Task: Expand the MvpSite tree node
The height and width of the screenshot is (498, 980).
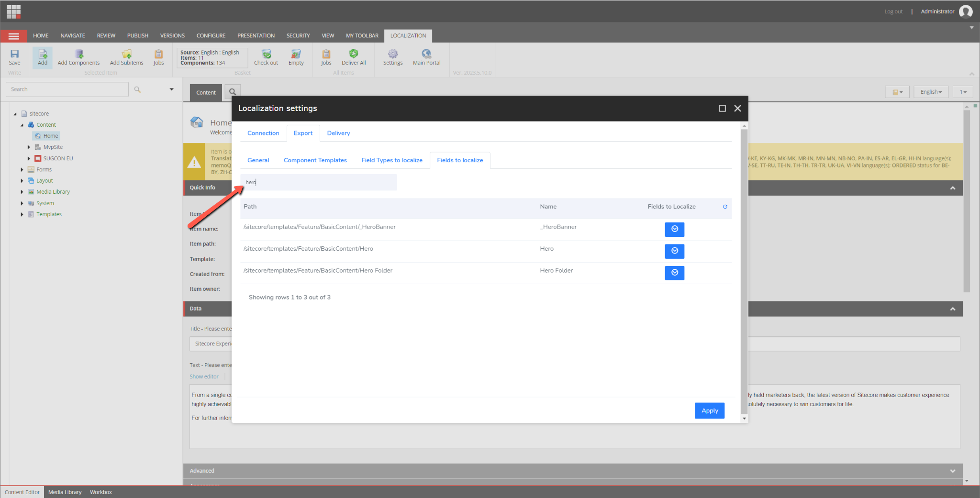Action: click(29, 147)
